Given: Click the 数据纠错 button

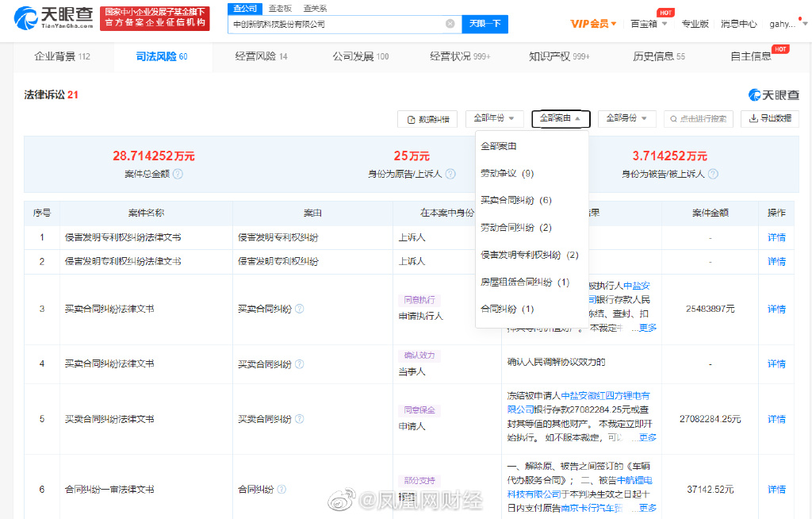Looking at the screenshot, I should coord(427,119).
